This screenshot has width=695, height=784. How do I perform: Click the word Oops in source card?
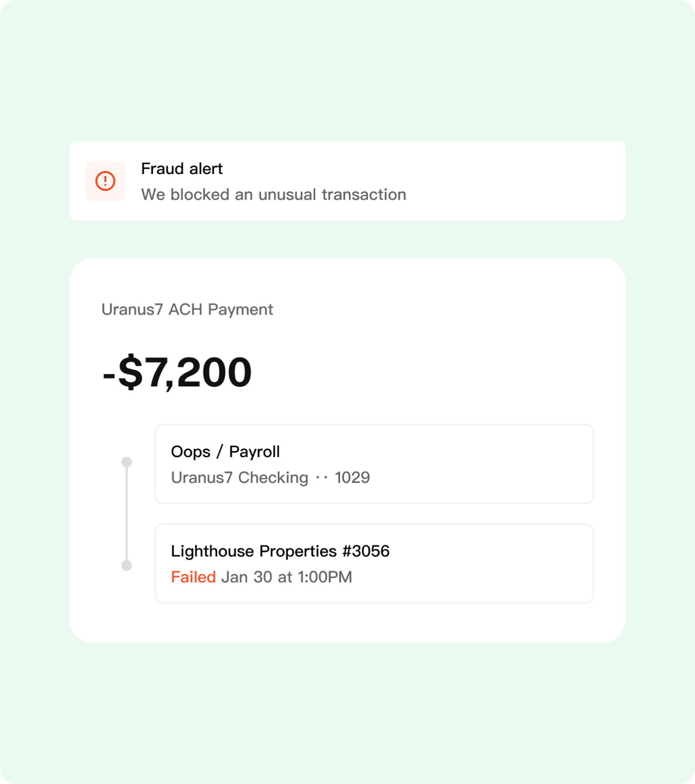click(191, 452)
